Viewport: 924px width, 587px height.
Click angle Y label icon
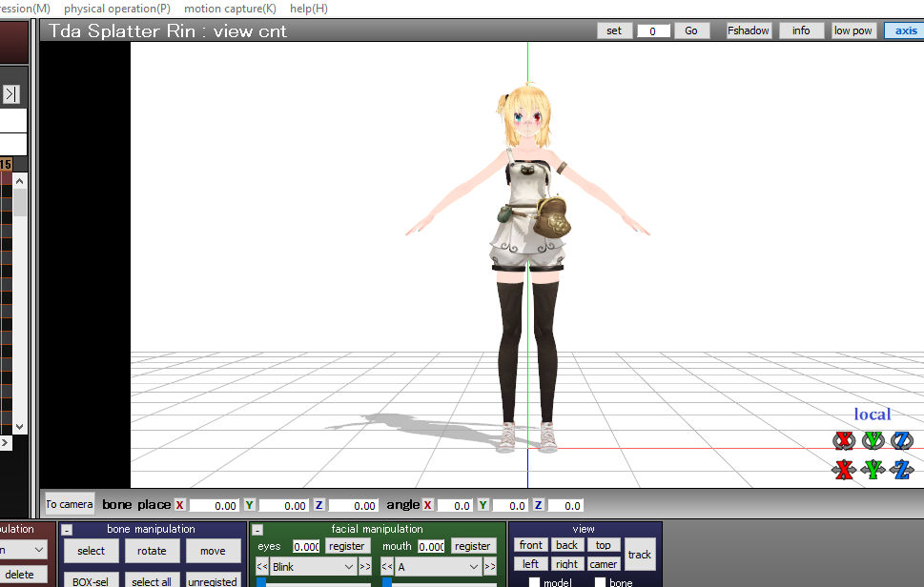[483, 505]
